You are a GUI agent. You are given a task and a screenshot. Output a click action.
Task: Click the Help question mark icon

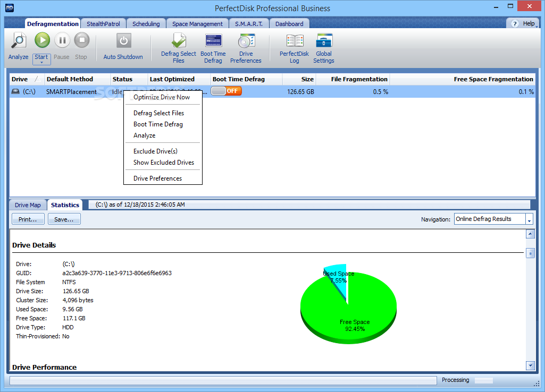(515, 23)
